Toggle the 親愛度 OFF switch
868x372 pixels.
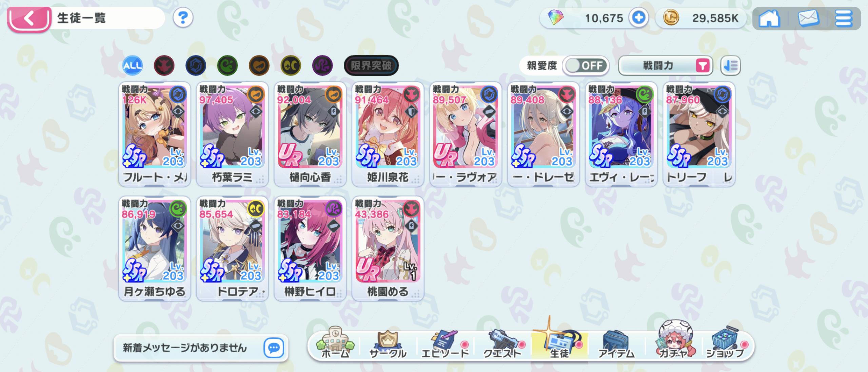click(586, 66)
